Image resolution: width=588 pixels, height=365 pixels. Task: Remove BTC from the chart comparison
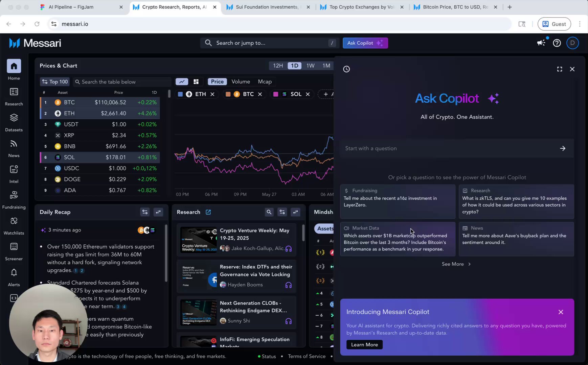click(x=259, y=94)
